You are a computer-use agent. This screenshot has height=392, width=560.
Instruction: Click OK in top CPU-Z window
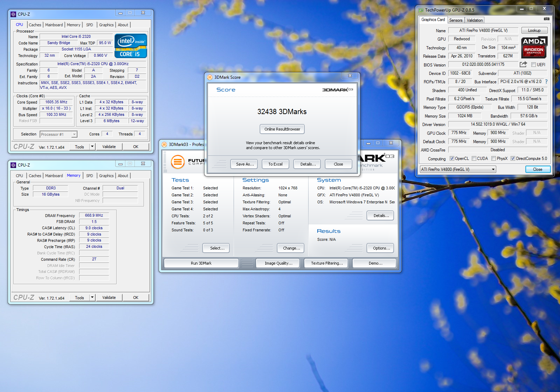(136, 147)
